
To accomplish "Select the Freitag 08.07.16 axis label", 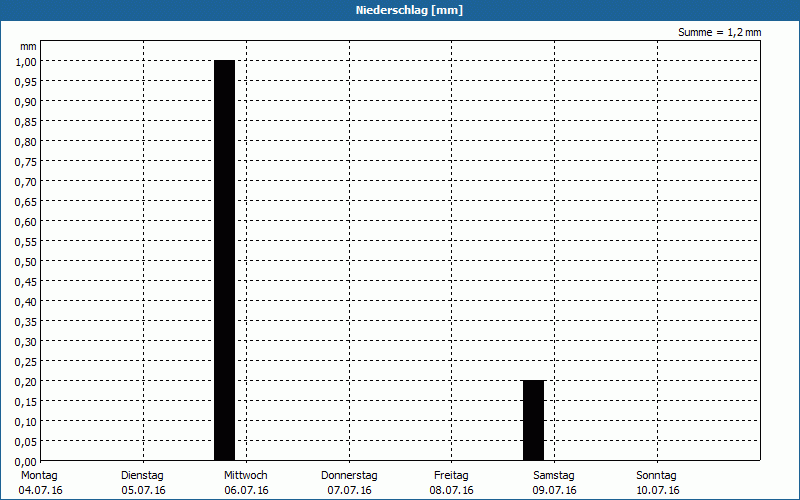I will [452, 483].
